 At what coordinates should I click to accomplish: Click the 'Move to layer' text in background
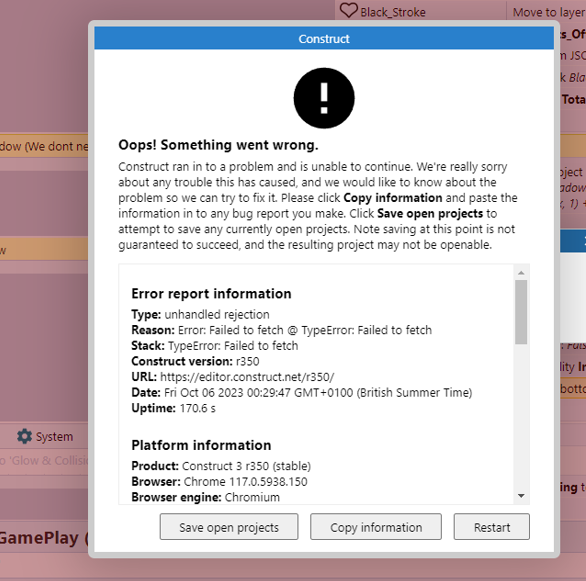549,12
